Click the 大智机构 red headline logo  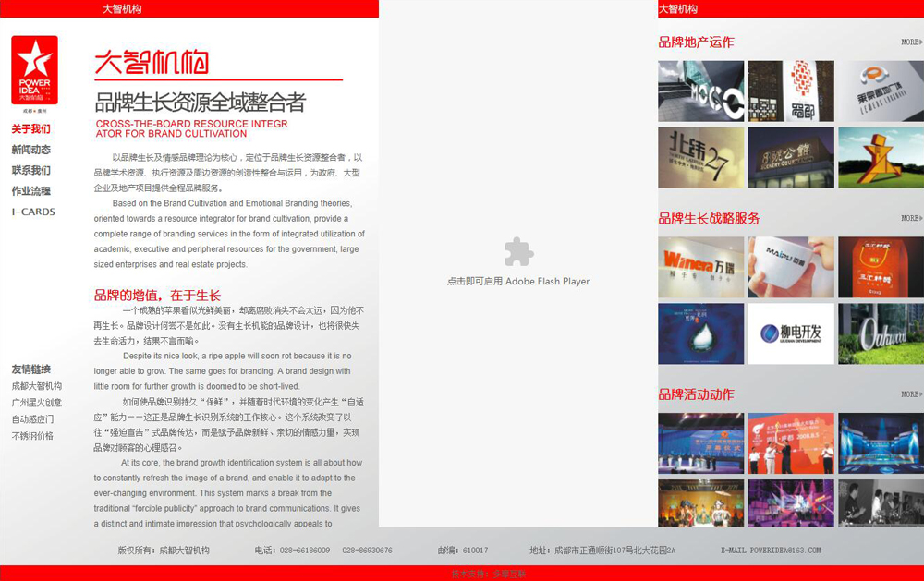pyautogui.click(x=152, y=62)
